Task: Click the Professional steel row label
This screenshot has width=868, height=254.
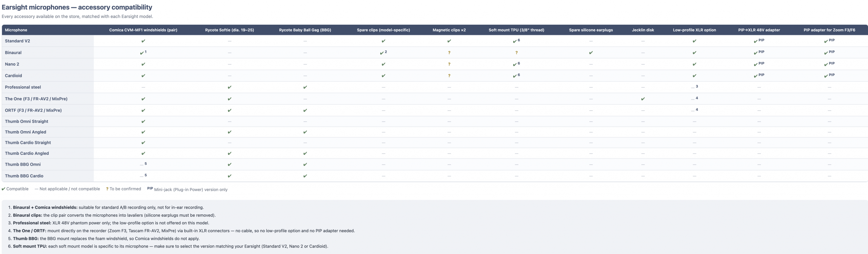Action: 23,87
